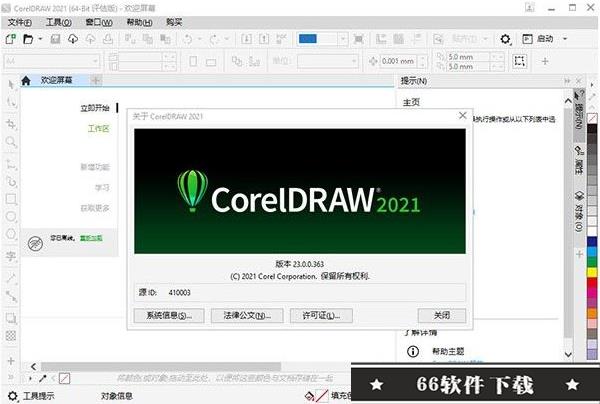Select the Pick tool arrow in toolbox
Screen dimensions: 600x404
(11, 84)
